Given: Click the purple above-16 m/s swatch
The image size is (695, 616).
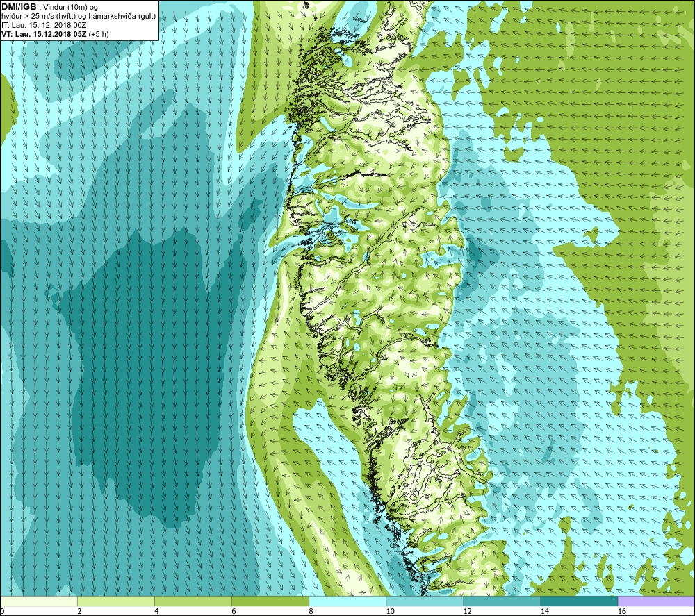Looking at the screenshot, I should point(656,601).
